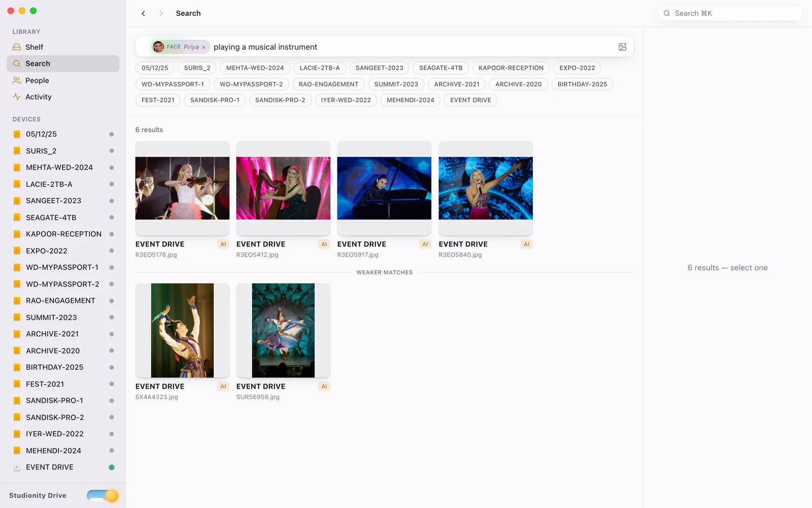Click the top-right Search ⌘K field
The height and width of the screenshot is (508, 812).
(x=730, y=13)
